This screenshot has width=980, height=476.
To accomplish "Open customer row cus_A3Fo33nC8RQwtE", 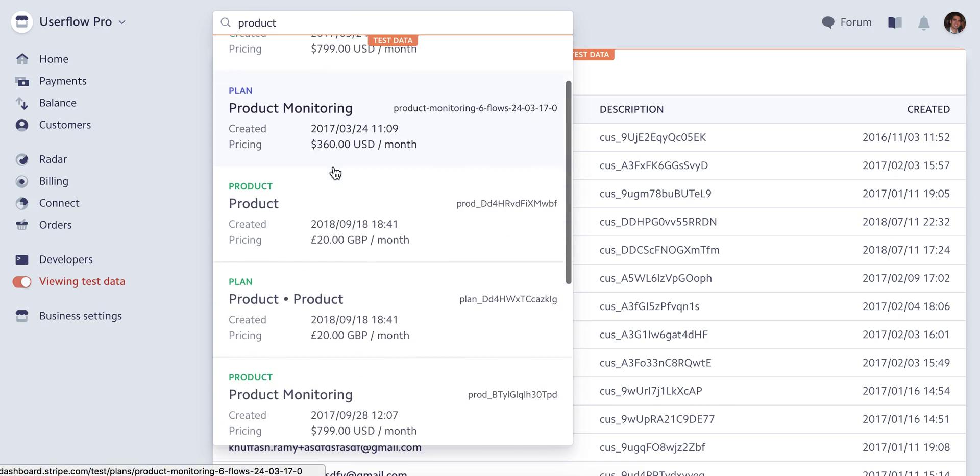I will [769, 363].
